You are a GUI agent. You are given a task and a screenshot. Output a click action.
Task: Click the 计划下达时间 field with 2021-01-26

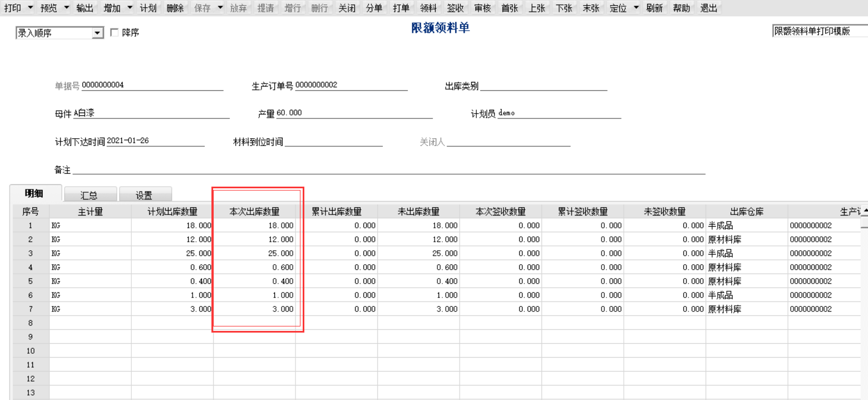(155, 141)
